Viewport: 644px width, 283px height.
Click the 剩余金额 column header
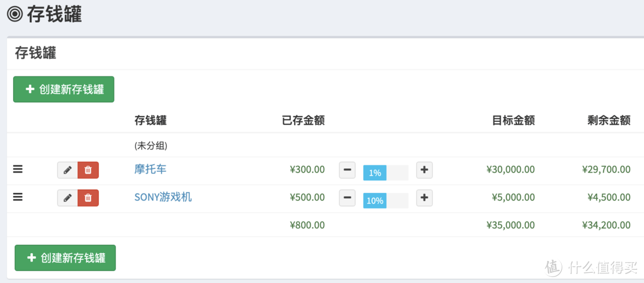608,121
